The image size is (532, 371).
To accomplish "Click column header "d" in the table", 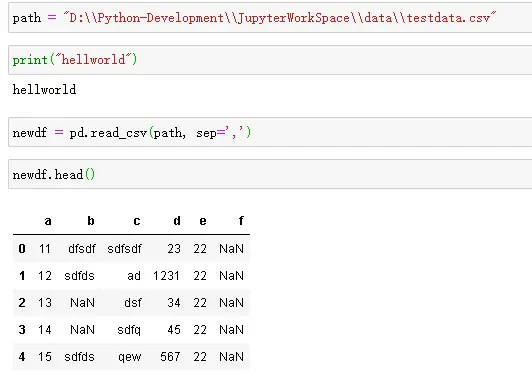I will [177, 221].
